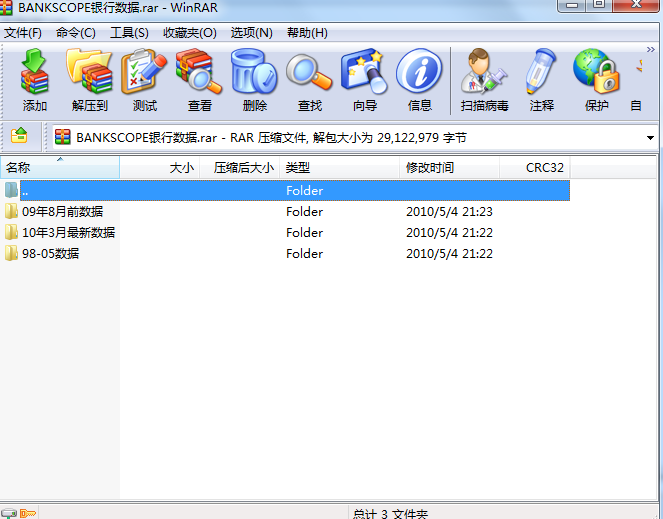Open the Comment (注释) pencil icon

[x=542, y=80]
